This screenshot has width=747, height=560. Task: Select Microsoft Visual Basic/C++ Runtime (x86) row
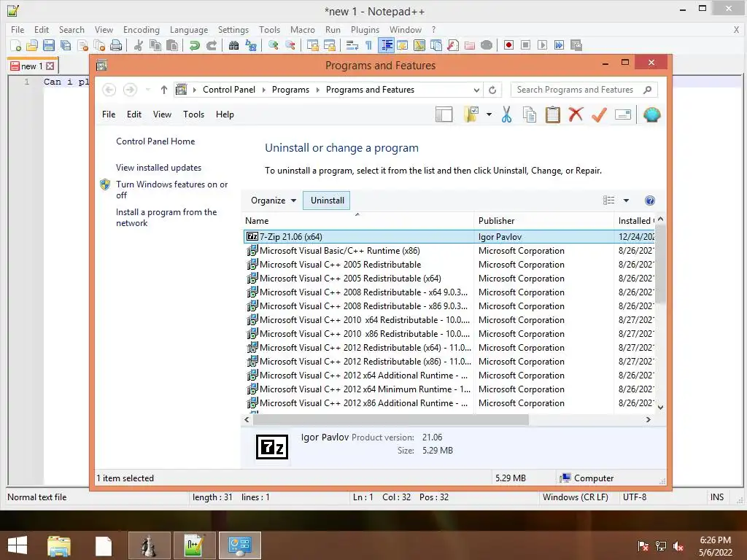(448, 251)
